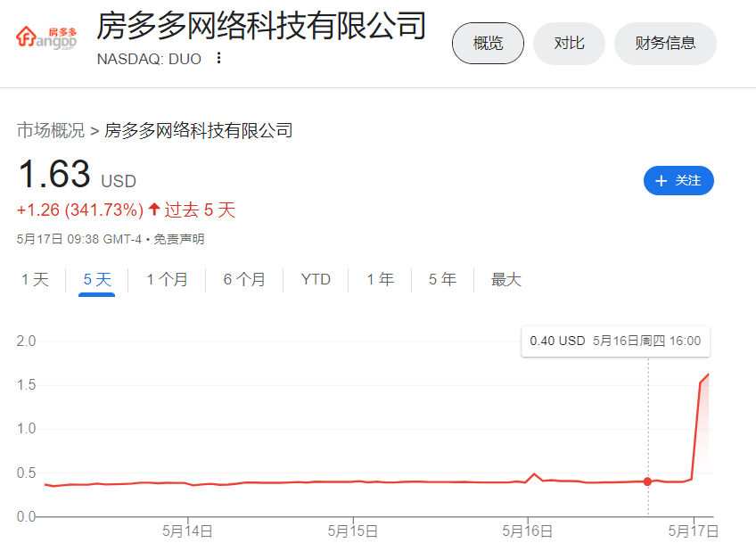Click the Fangdd company logo
The height and width of the screenshot is (543, 756).
46,38
